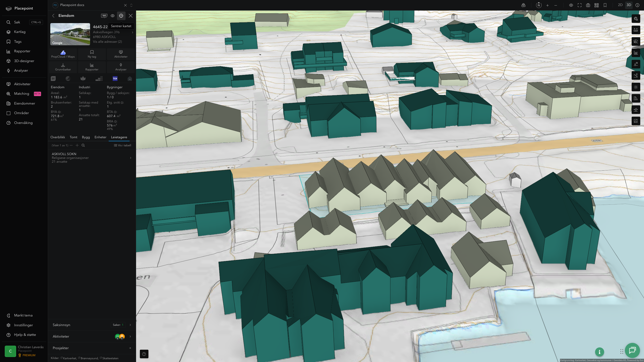Open the basemap gallery grid icon
This screenshot has height=362, width=644.
pos(596,5)
